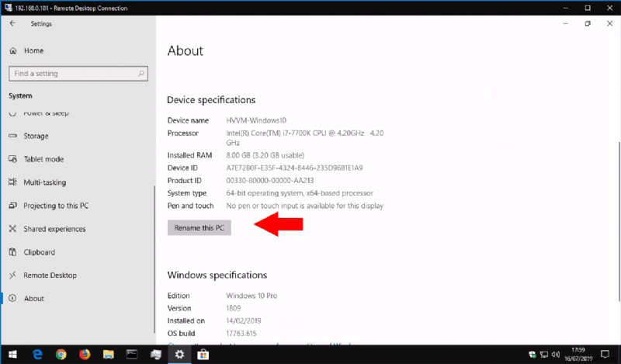Select device name HVVM-Windows10 text

pyautogui.click(x=256, y=120)
